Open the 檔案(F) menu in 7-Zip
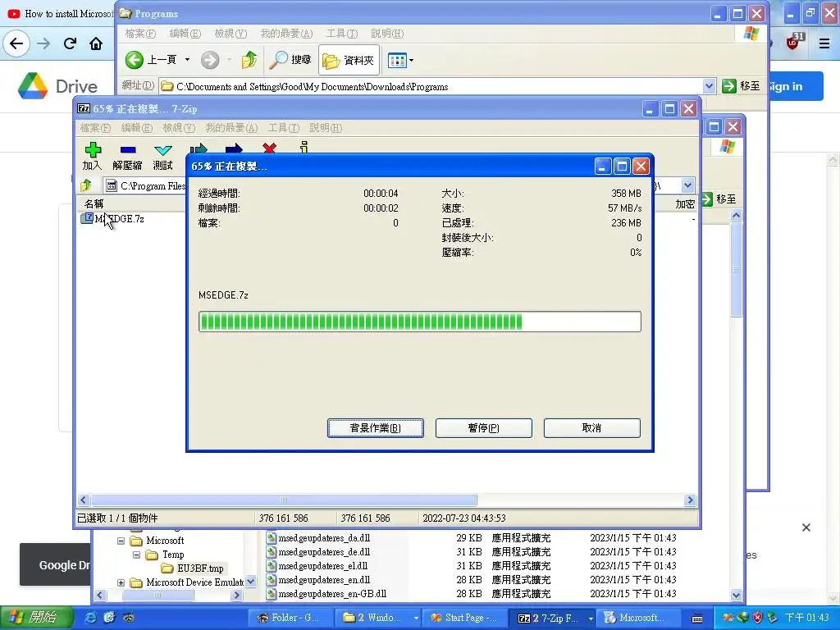Viewport: 840px width, 630px height. [95, 127]
